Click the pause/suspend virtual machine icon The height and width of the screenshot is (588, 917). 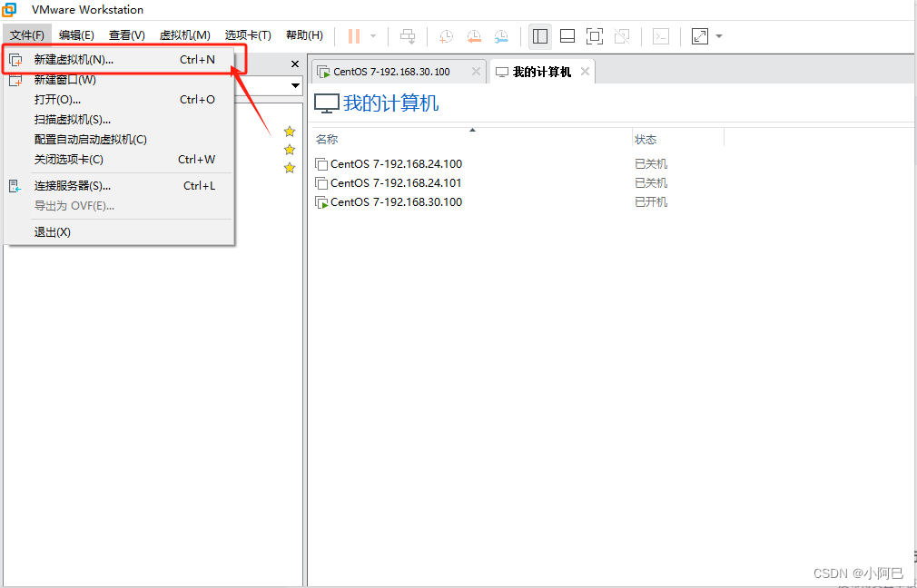(354, 36)
